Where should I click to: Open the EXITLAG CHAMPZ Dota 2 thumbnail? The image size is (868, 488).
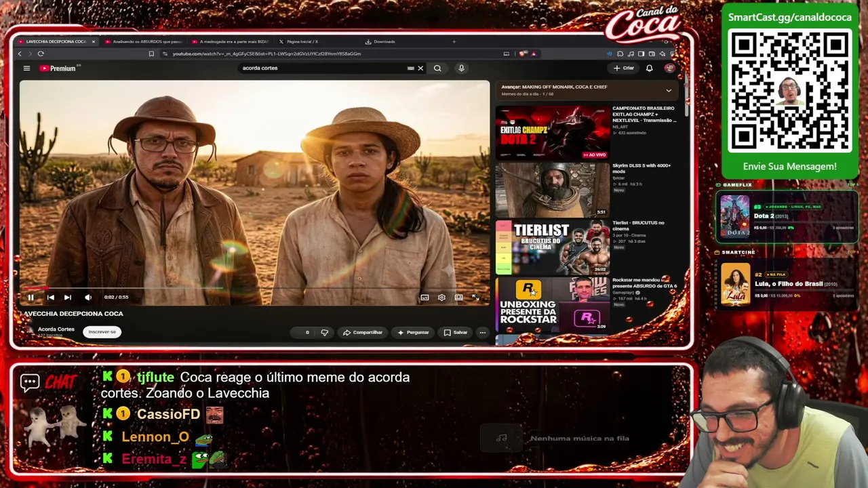553,133
